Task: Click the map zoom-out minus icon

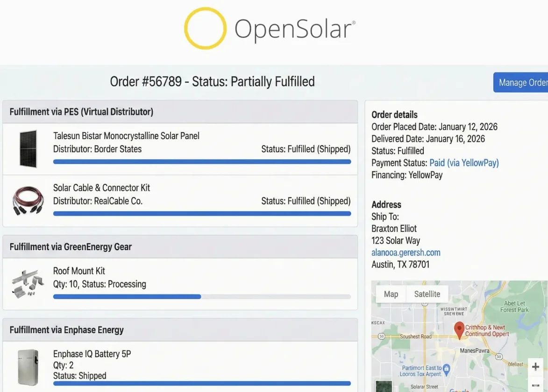Action: (x=535, y=386)
